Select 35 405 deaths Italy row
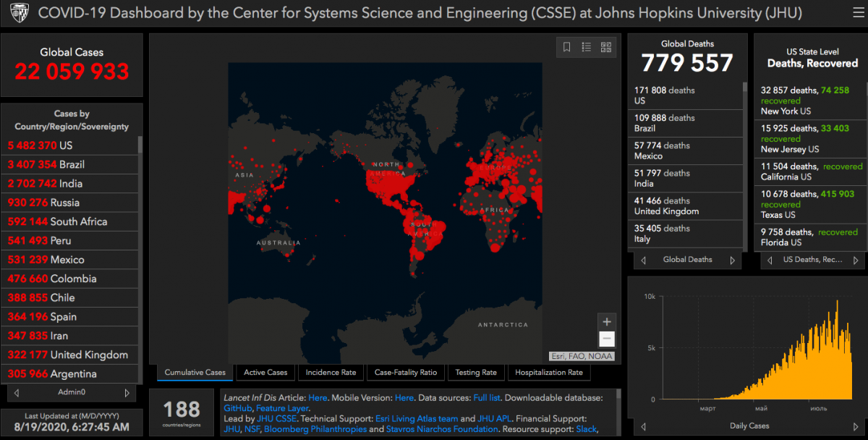868x440 pixels. coord(686,234)
